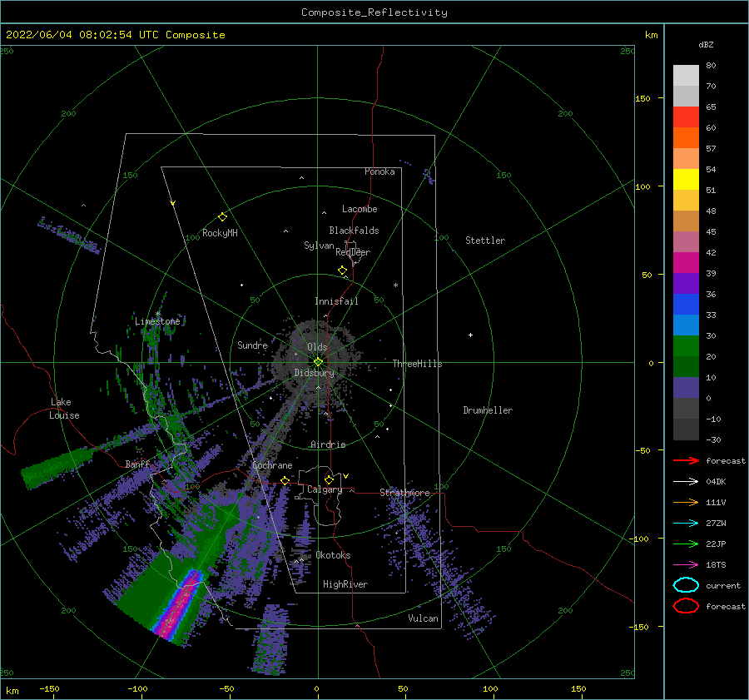Click the Drumheller city label
The height and width of the screenshot is (700, 749).
click(488, 410)
